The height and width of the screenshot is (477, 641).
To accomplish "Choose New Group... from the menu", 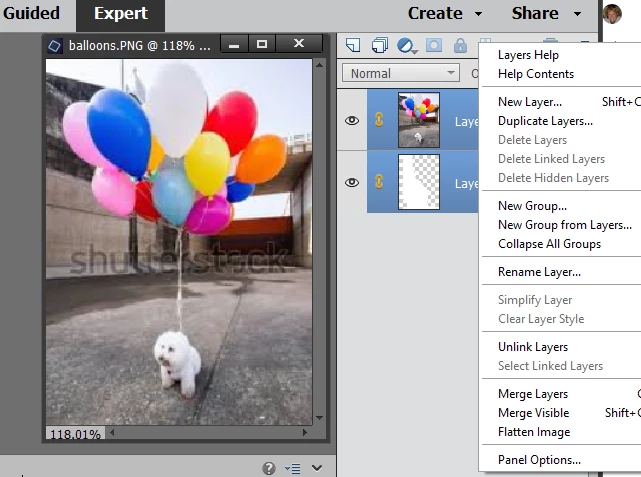I will tap(532, 206).
